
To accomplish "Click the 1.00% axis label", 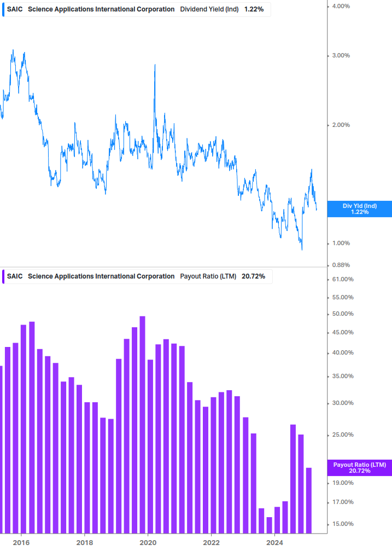I will click(341, 243).
